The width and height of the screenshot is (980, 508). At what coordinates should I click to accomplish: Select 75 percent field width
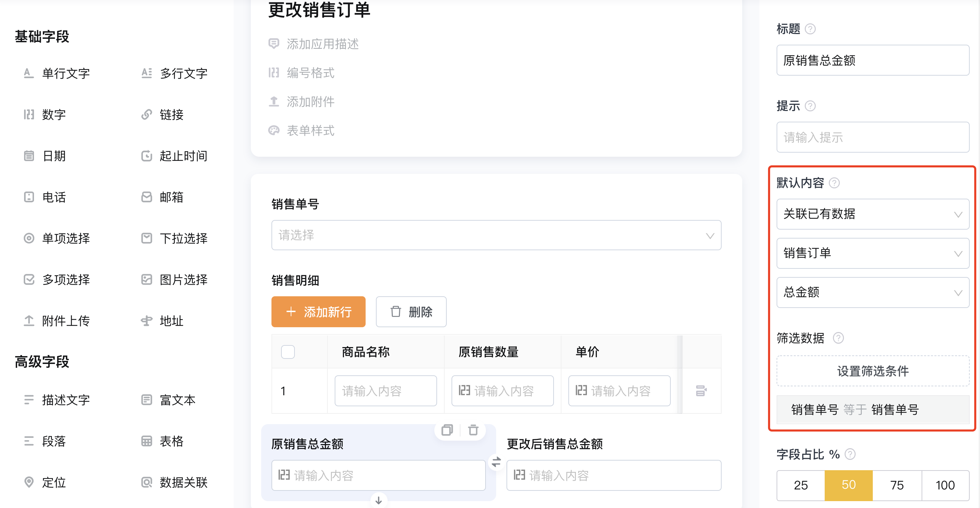click(897, 485)
